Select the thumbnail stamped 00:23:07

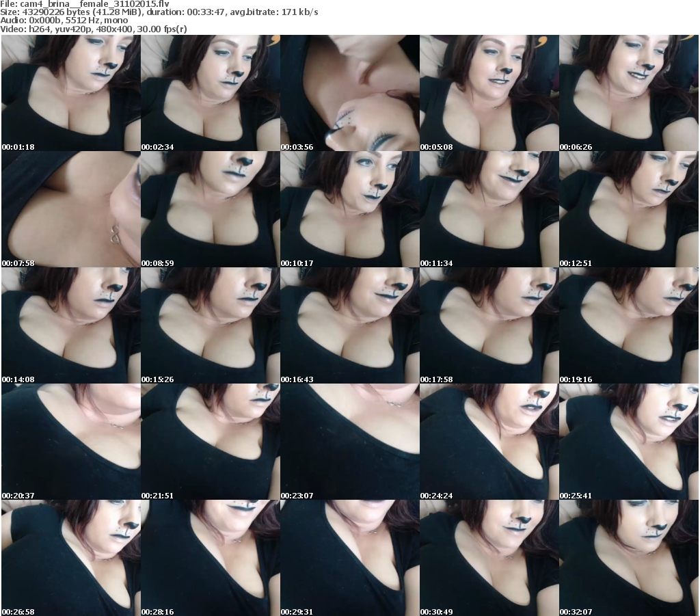[349, 442]
